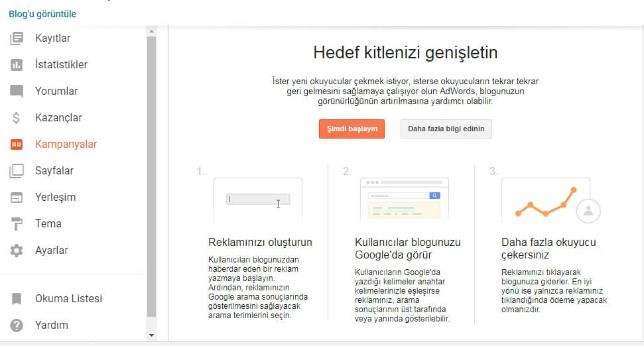This screenshot has width=644, height=346.
Task: Click the Hedef kitlenizi genişletin heading
Action: pyautogui.click(x=405, y=52)
